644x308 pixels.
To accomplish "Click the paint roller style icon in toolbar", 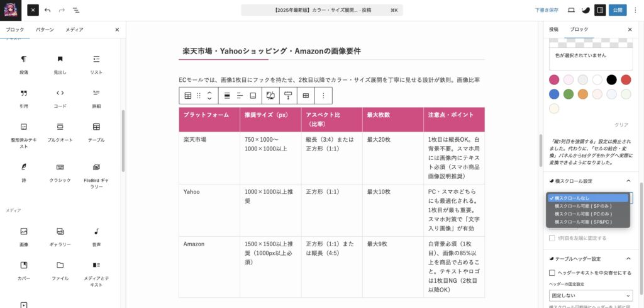I will coord(288,95).
